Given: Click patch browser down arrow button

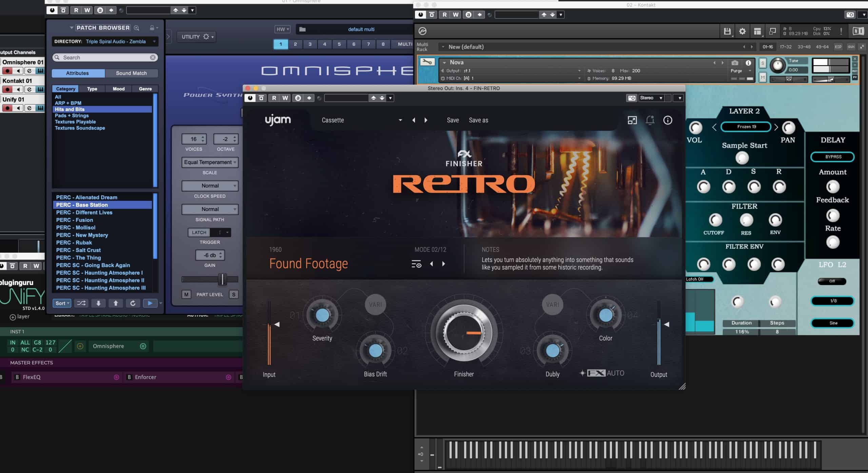Looking at the screenshot, I should click(x=98, y=303).
